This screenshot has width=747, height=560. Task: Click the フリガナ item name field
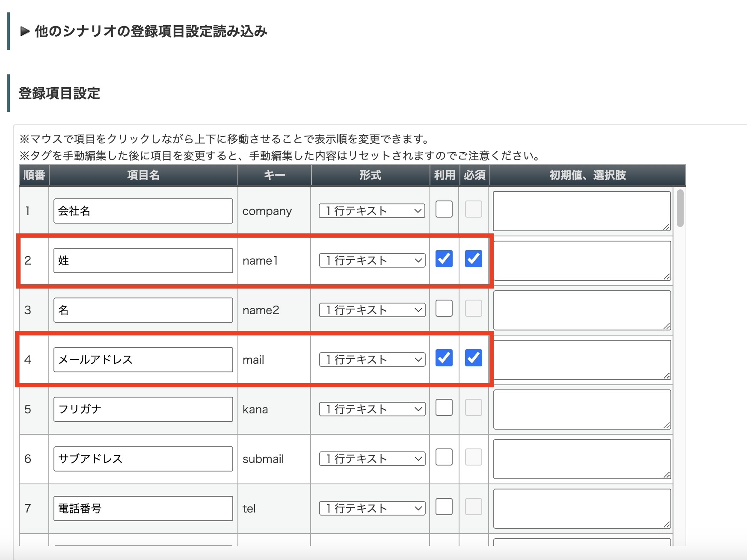tap(143, 409)
